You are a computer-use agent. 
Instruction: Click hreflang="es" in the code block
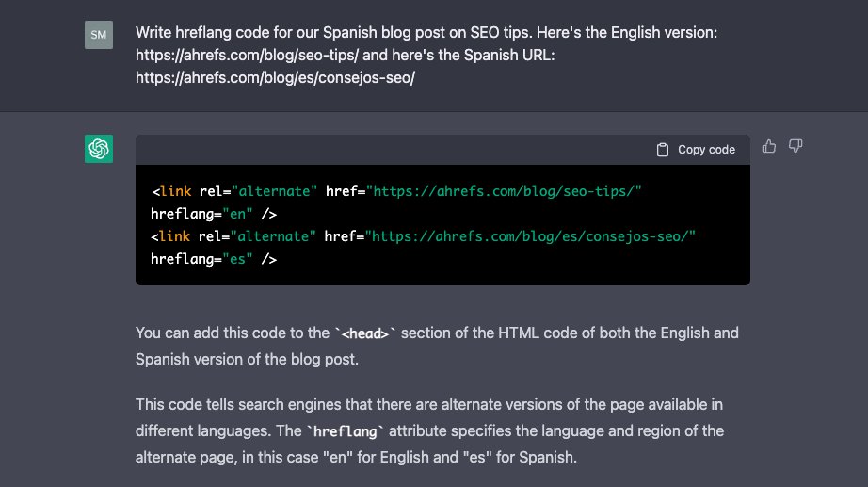202,259
